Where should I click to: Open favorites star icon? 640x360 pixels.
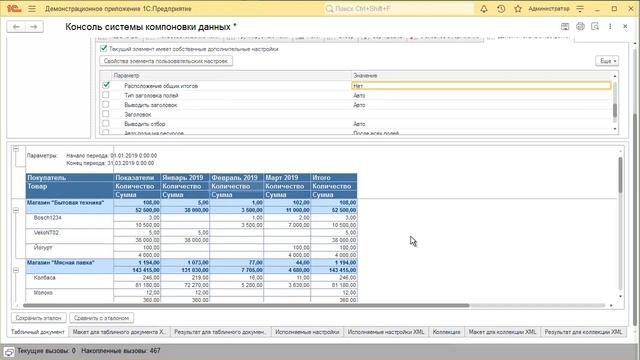(x=518, y=9)
